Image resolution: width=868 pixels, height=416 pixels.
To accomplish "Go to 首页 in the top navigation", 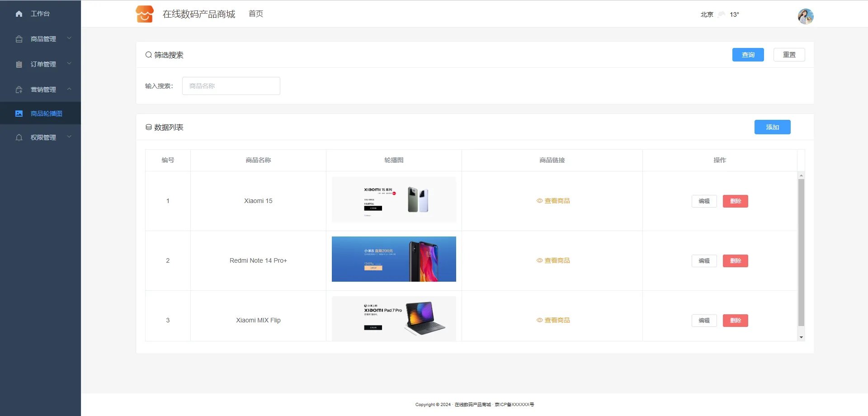I will click(256, 14).
